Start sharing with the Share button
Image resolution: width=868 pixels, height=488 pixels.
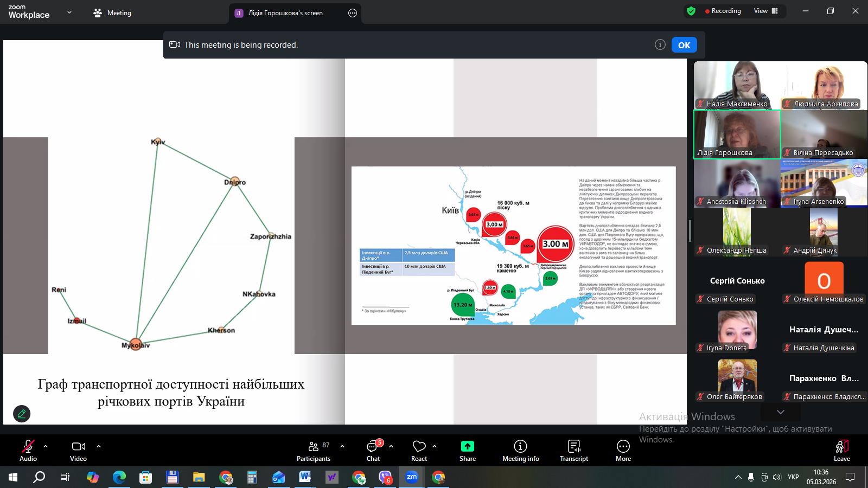click(467, 450)
